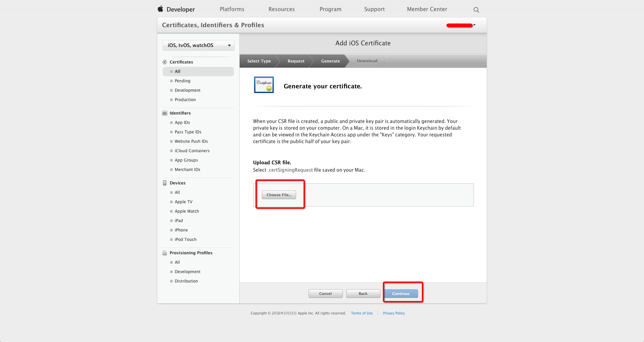Click the Devices section phone icon
Screen dimensions: 644x342
click(165, 183)
